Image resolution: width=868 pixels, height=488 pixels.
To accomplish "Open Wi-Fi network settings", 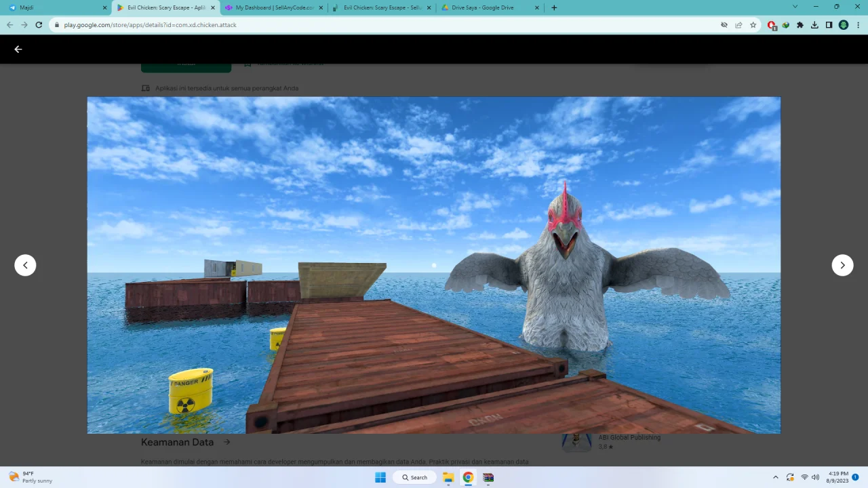I will 804,477.
